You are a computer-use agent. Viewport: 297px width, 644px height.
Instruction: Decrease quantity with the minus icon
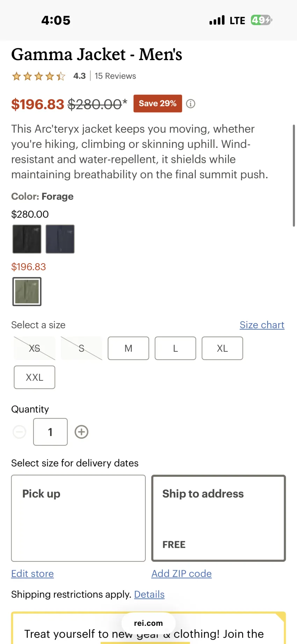click(x=20, y=432)
